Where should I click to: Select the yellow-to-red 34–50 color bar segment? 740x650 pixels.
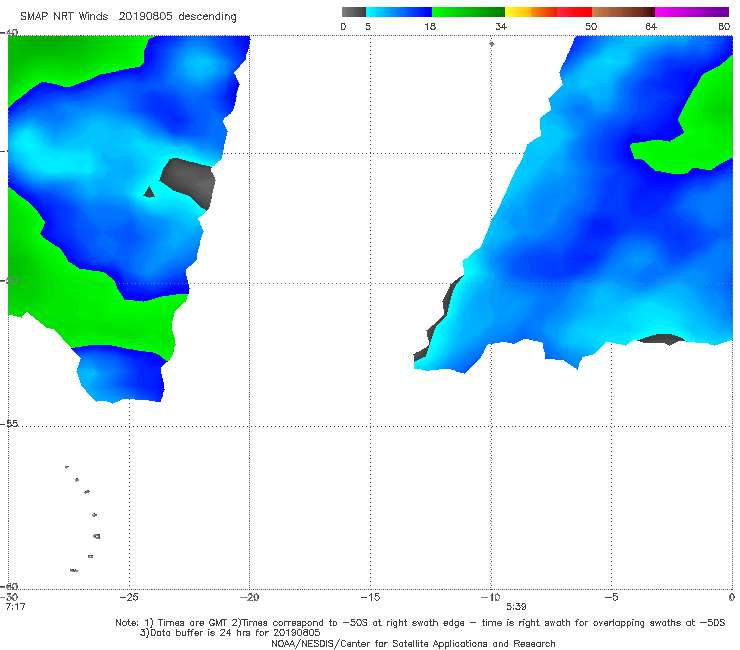tap(548, 12)
